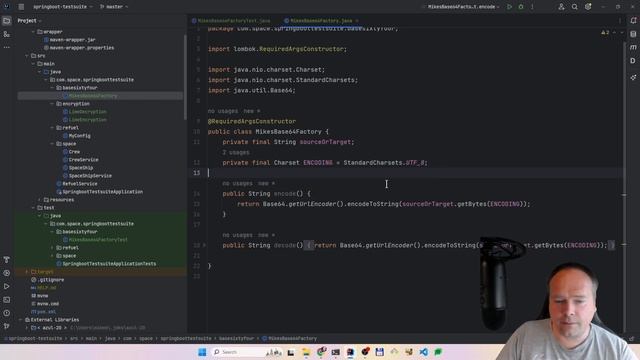Open SpaceShipService in project tree
This screenshot has width=640, height=360.
90,176
